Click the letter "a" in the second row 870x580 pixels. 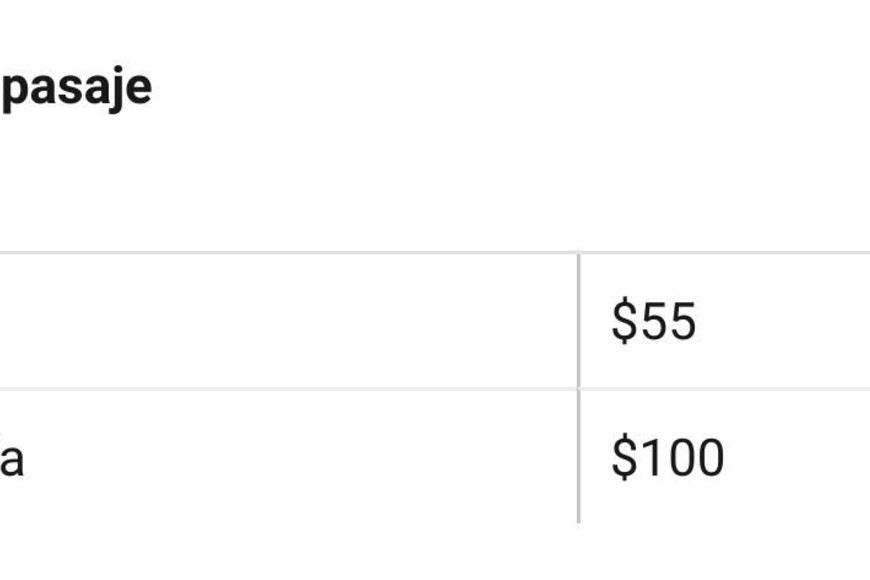pos(12,460)
